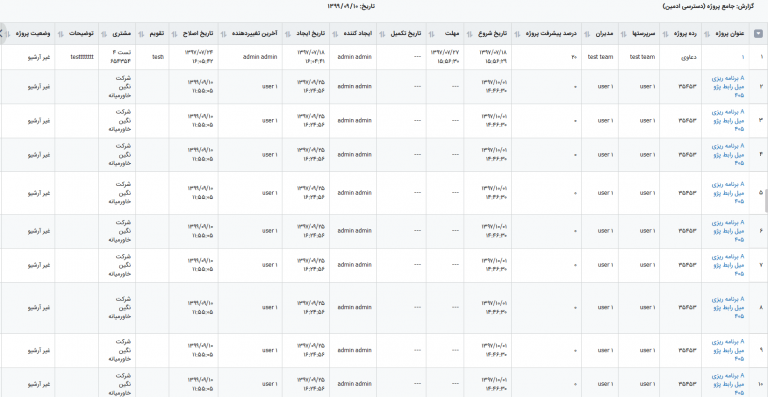The image size is (768, 397).
Task: Sort by تاریخ شروع column
Action: (x=469, y=34)
